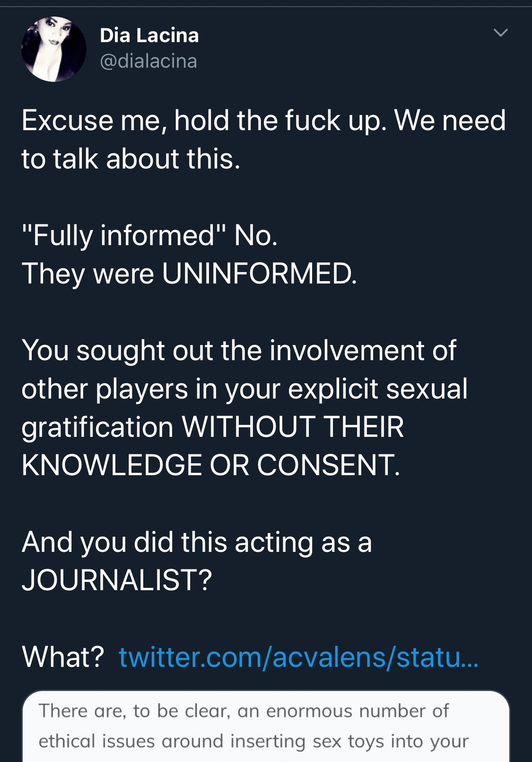Tap 'You sought out the involvement of' line
Image resolution: width=532 pixels, height=762 pixels.
(239, 350)
